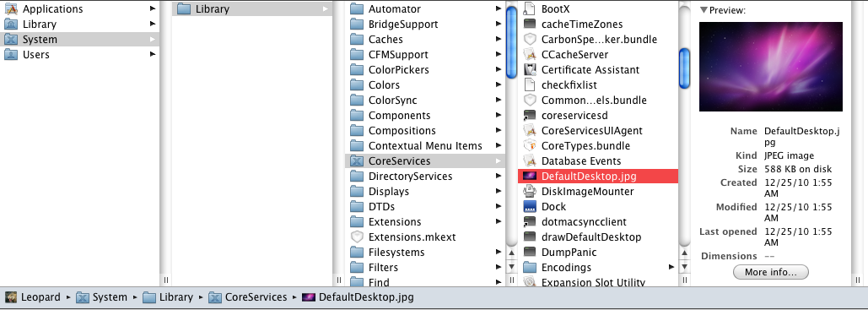Expand the Displays folder arrow

[x=499, y=192]
